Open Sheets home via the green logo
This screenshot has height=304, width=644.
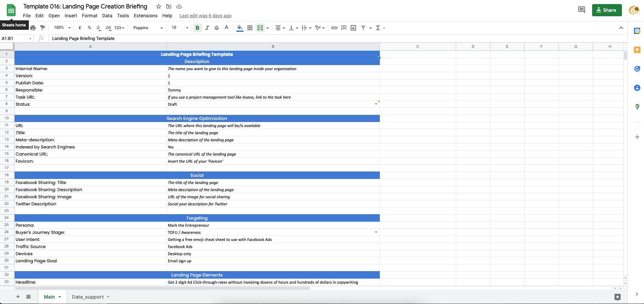(x=11, y=11)
